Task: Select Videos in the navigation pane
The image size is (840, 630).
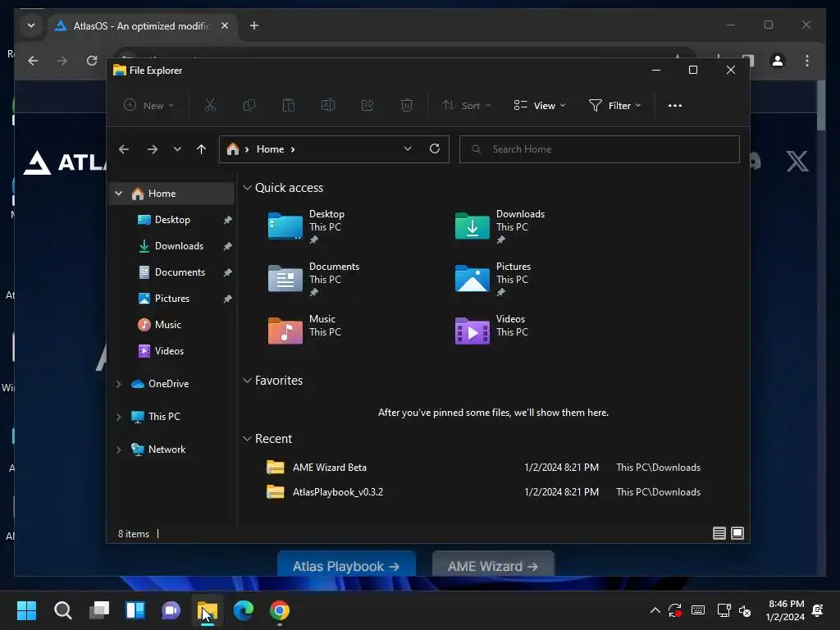Action: 172,351
